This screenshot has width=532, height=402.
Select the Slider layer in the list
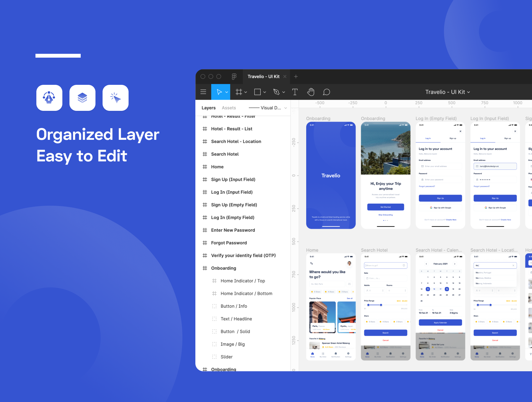(226, 357)
